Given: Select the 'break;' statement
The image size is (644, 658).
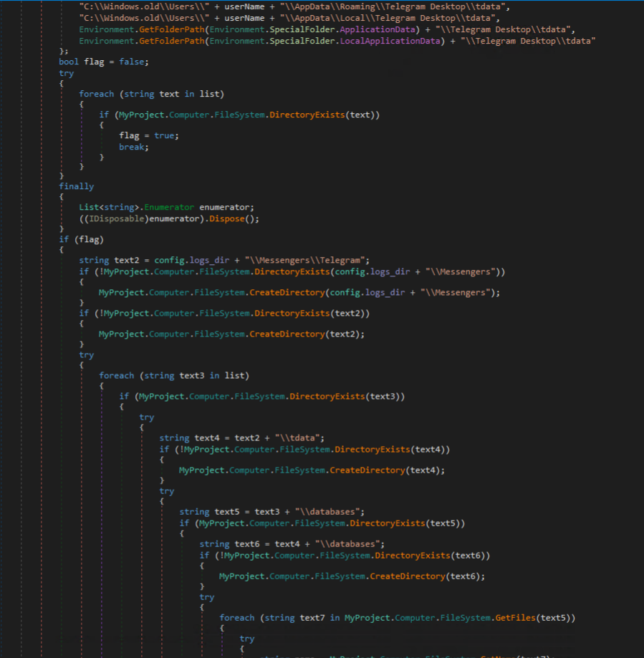Looking at the screenshot, I should [x=134, y=147].
